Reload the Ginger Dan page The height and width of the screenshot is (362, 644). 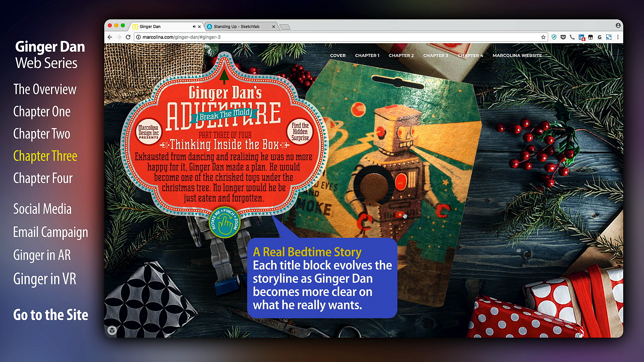(x=128, y=37)
